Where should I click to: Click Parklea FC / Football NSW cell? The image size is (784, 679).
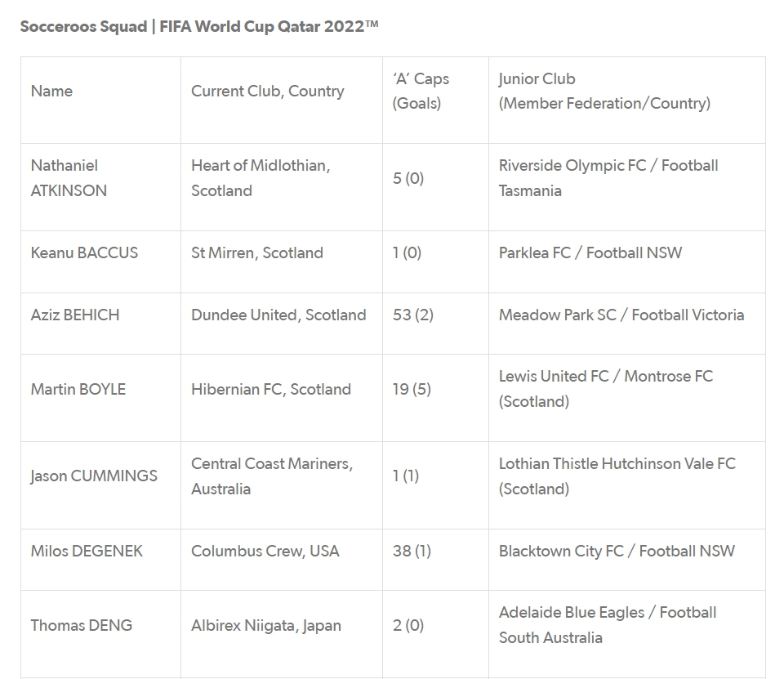[x=590, y=253]
